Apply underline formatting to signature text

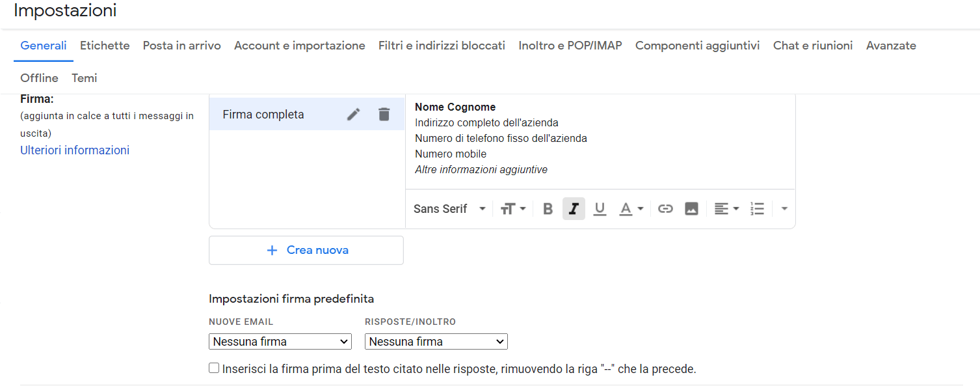pyautogui.click(x=600, y=209)
